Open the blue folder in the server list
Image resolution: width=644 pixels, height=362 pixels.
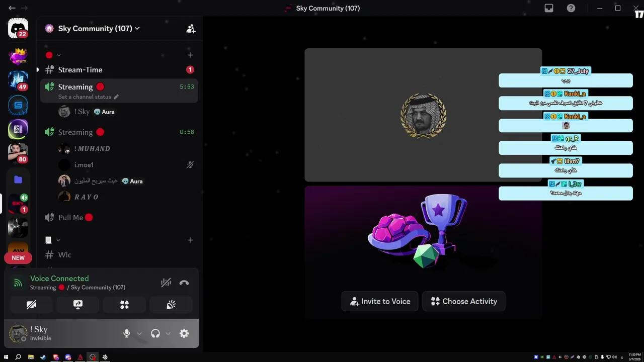(x=18, y=179)
